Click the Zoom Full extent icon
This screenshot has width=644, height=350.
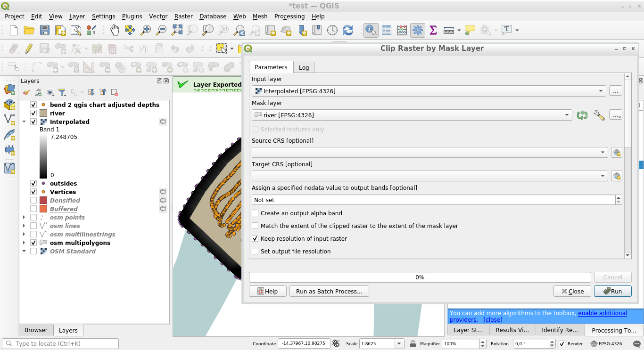point(177,30)
